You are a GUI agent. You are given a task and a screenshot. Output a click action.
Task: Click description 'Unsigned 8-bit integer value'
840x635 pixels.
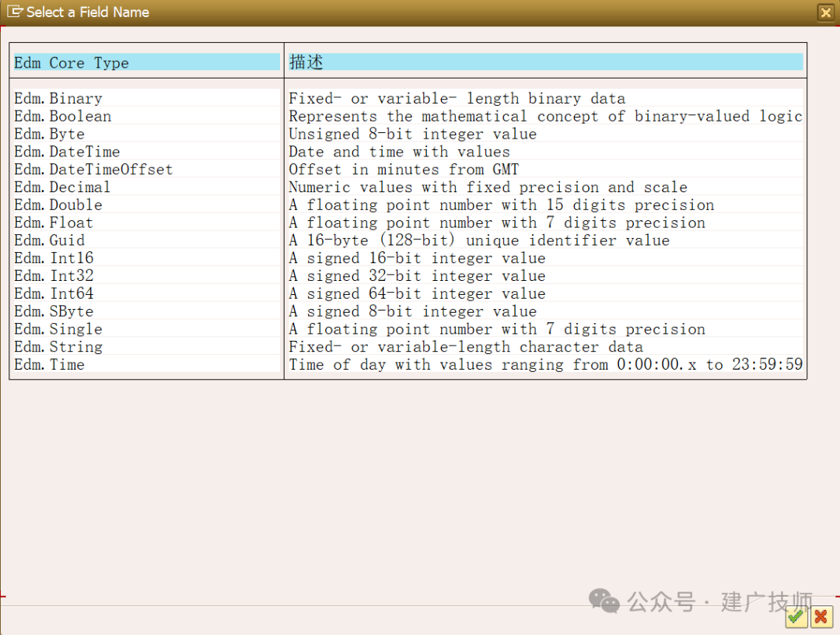412,134
